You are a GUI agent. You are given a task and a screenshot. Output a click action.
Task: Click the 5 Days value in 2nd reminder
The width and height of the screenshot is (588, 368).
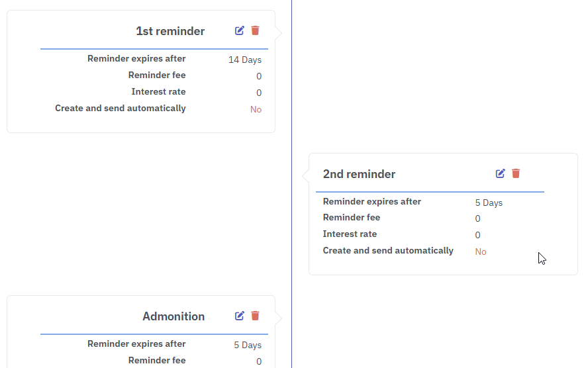[489, 203]
